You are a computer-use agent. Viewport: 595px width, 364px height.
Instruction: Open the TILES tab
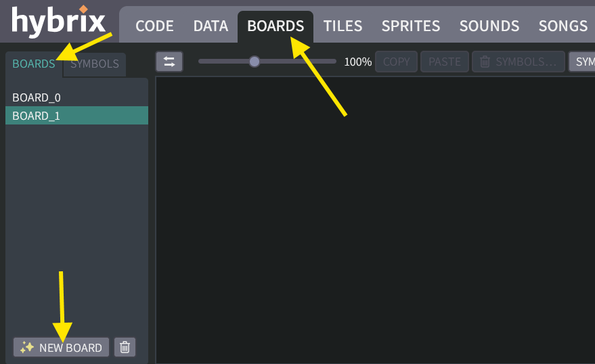coord(343,26)
